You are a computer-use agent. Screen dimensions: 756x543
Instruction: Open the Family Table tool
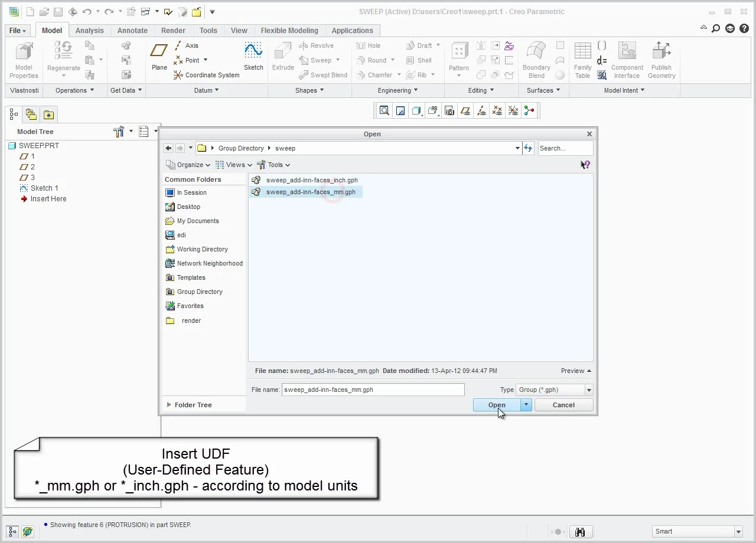pyautogui.click(x=582, y=60)
